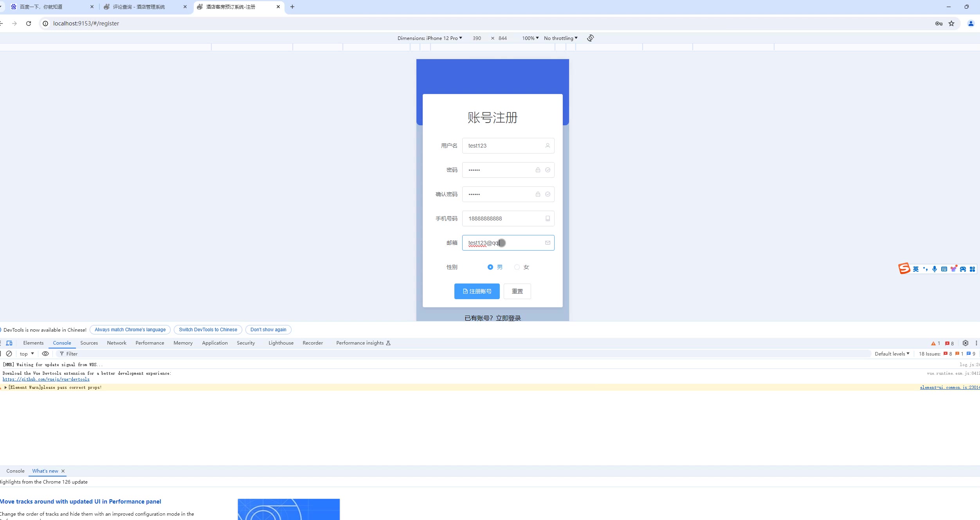This screenshot has height=520, width=980.
Task: Click the rotate device orientation icon
Action: tap(590, 38)
